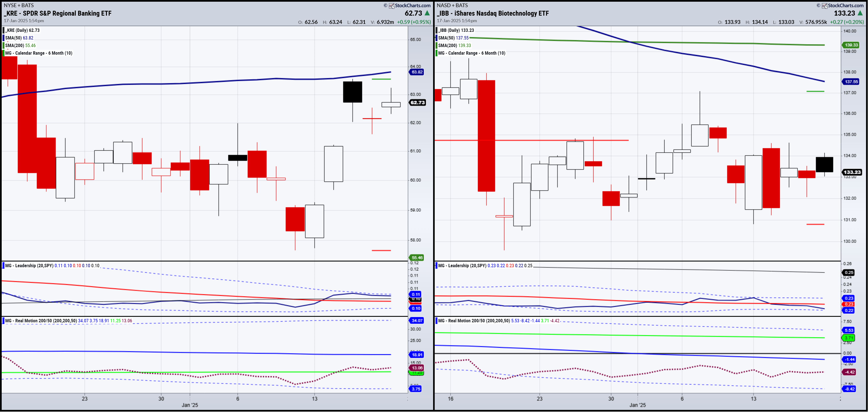Click the maroon 13.06 Real Motion tag

click(416, 368)
